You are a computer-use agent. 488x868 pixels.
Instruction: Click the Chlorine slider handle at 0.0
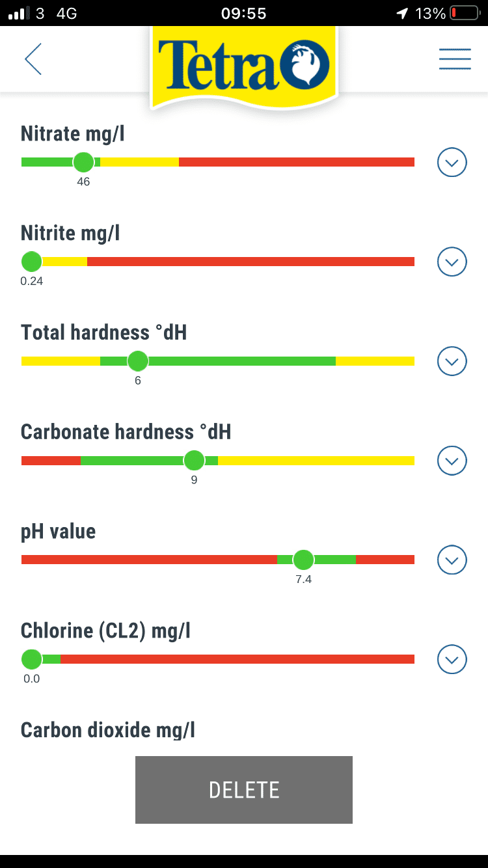(31, 659)
